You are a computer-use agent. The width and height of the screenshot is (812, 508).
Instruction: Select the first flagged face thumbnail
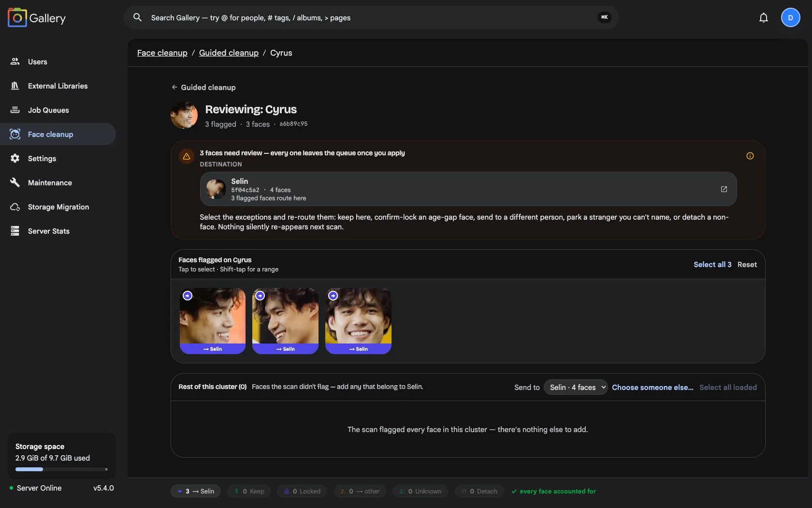click(x=213, y=321)
